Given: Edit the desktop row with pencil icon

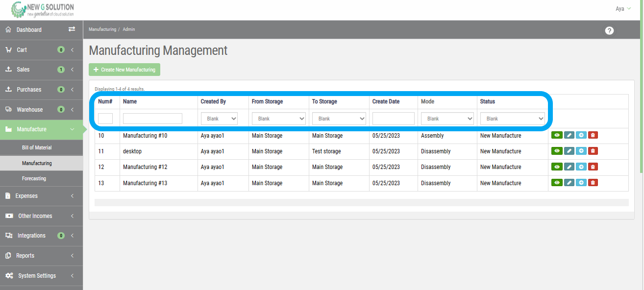Looking at the screenshot, I should point(569,151).
